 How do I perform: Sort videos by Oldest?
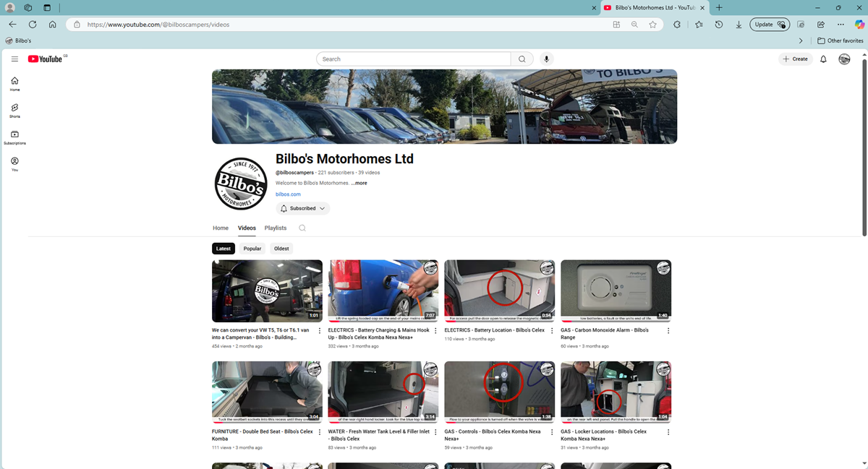[281, 249]
